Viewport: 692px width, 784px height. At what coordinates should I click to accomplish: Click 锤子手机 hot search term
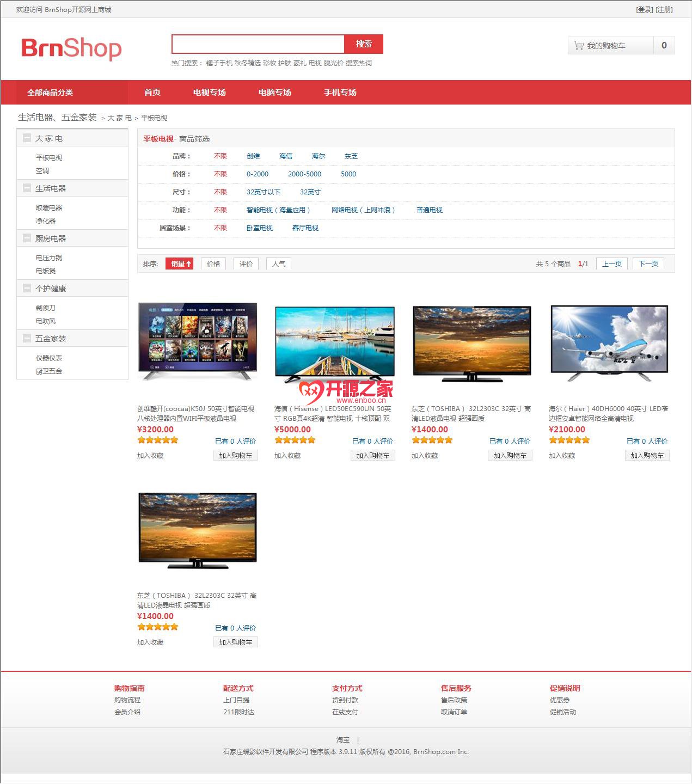point(219,63)
